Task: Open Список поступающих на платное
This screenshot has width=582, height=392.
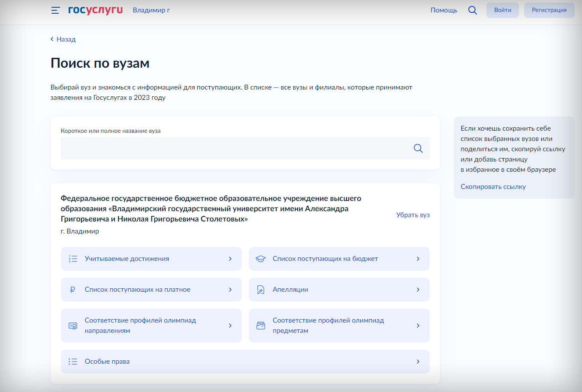Action: click(x=151, y=290)
